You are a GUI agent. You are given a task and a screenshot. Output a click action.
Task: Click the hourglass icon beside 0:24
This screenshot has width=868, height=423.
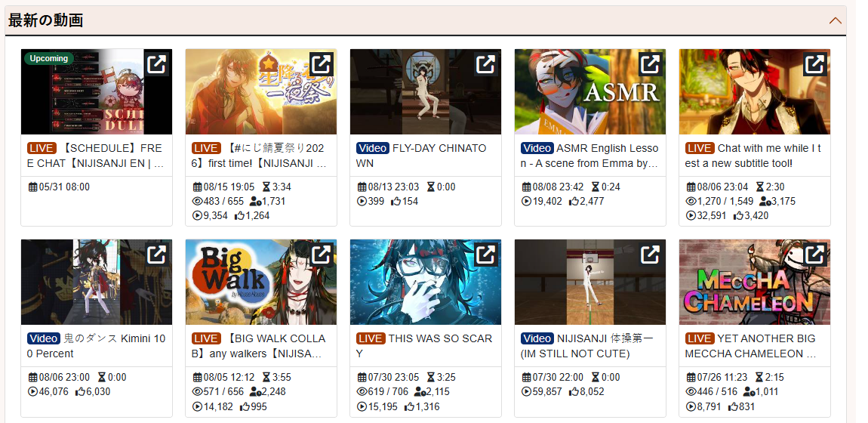click(596, 187)
